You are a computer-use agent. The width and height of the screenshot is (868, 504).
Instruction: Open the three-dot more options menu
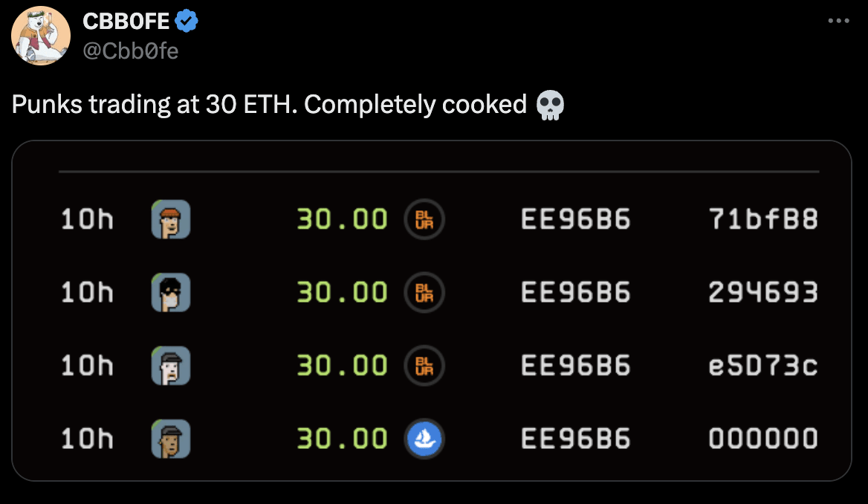click(839, 21)
